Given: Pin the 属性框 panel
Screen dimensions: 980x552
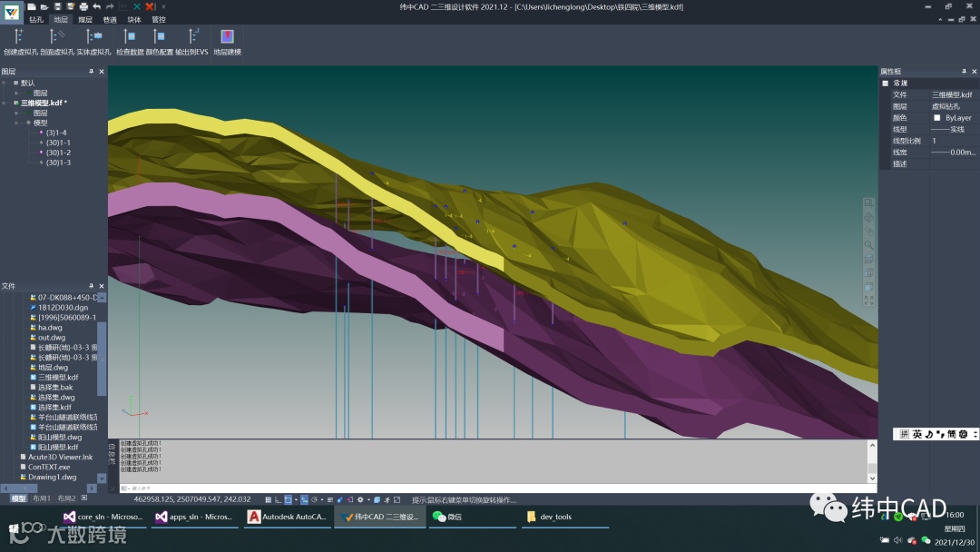Looking at the screenshot, I should click(x=964, y=71).
